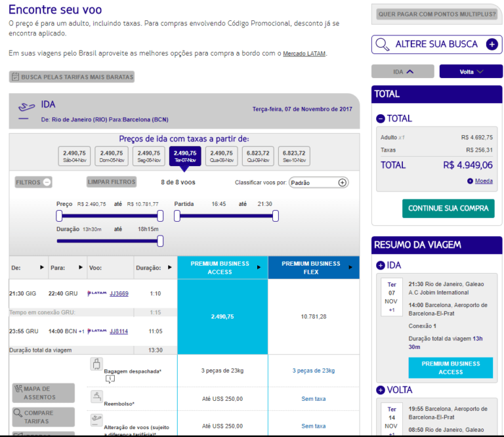Image resolution: width=504 pixels, height=437 pixels.
Task: Click Continue Sua Compra button
Action: pos(448,208)
